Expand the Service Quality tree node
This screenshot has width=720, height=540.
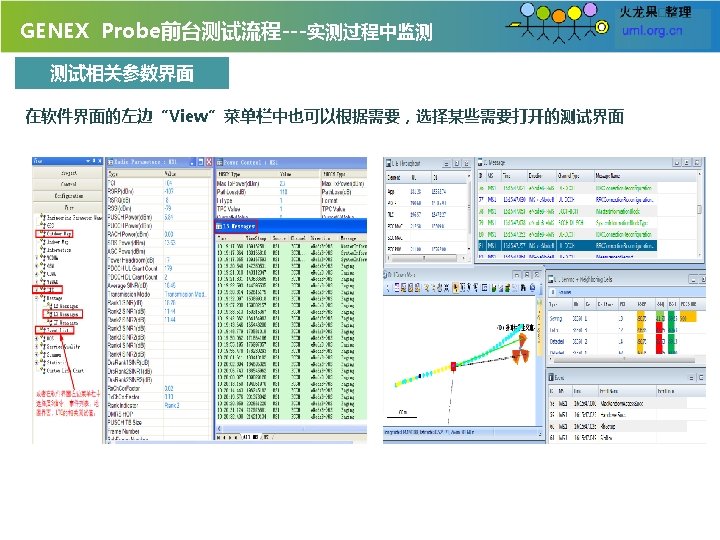point(37,347)
